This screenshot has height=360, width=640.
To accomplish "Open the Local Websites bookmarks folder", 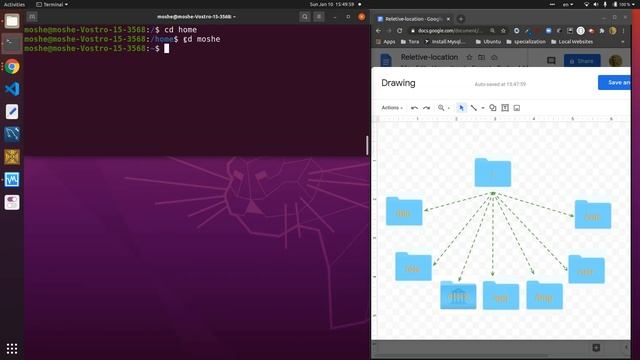I will 571,42.
